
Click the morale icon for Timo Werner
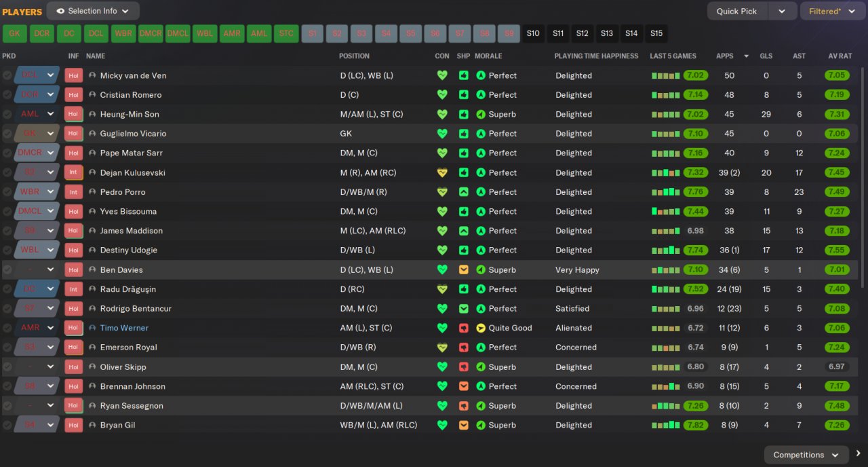[481, 328]
